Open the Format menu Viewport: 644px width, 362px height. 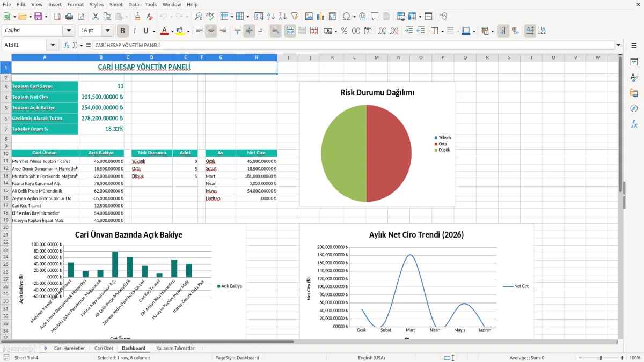tap(75, 4)
